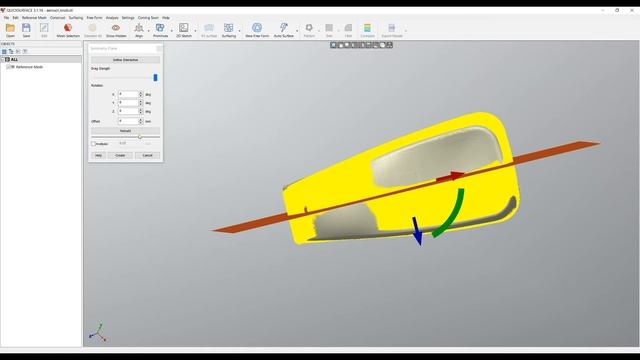Click the Offset value field
This screenshot has width=640, height=360.
click(x=129, y=121)
